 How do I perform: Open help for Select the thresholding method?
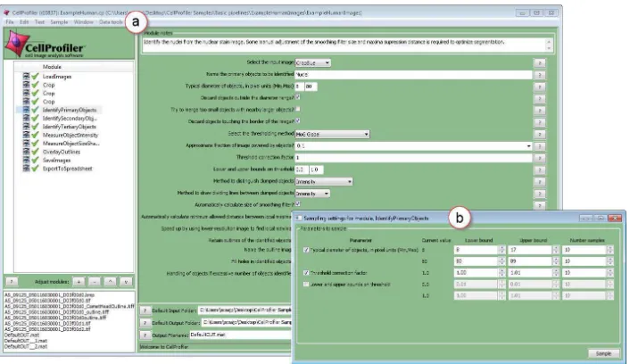click(x=540, y=134)
